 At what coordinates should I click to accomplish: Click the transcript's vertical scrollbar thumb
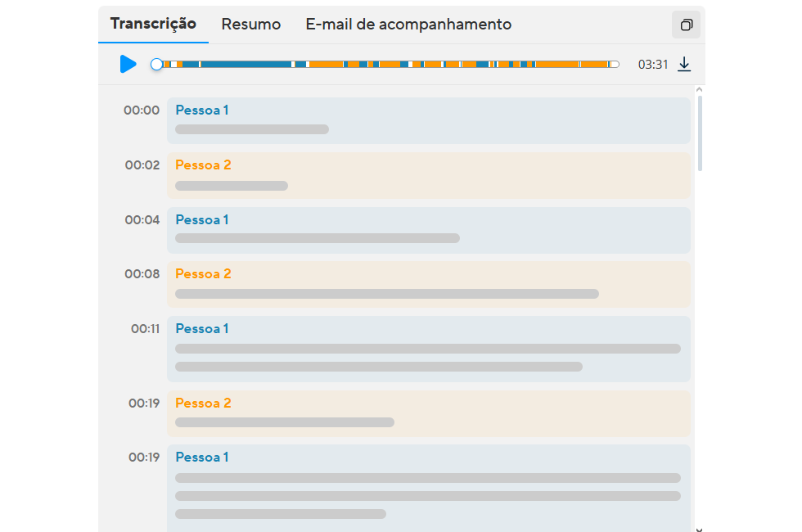700,135
